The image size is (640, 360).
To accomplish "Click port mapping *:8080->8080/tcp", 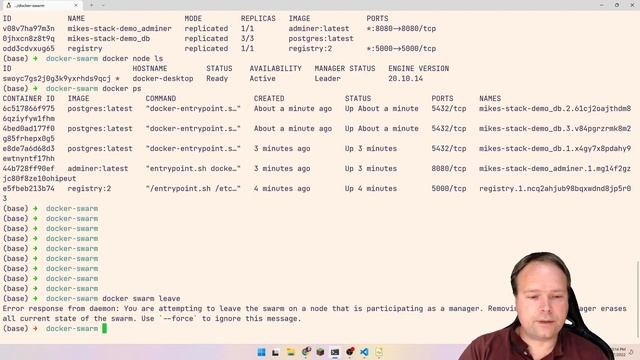I will (x=401, y=29).
